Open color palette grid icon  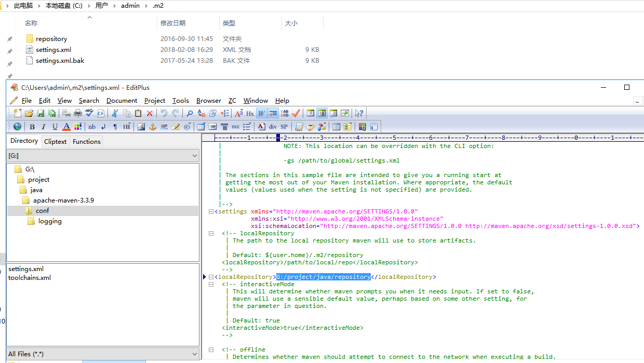78,127
